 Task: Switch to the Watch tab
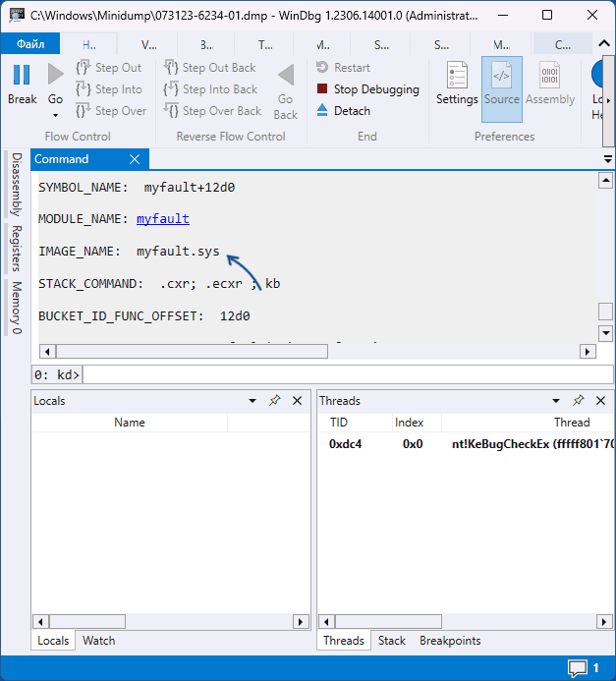pos(98,641)
